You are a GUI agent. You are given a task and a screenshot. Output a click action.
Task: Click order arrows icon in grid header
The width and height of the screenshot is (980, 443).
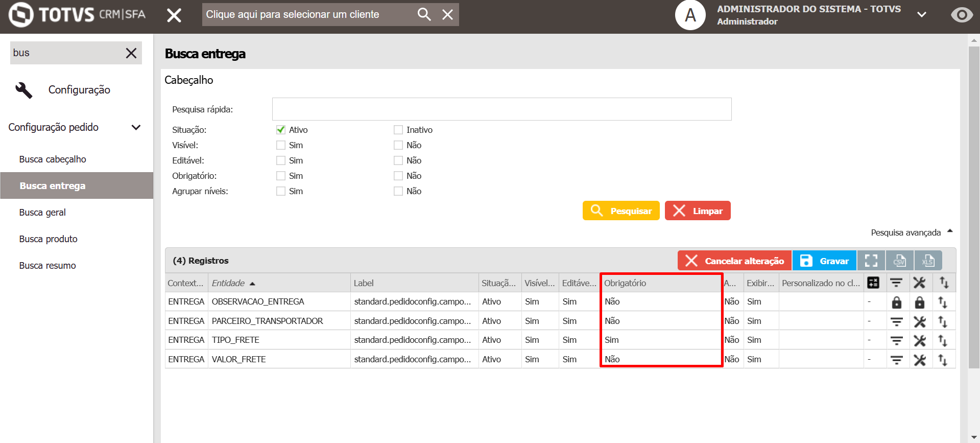point(944,283)
